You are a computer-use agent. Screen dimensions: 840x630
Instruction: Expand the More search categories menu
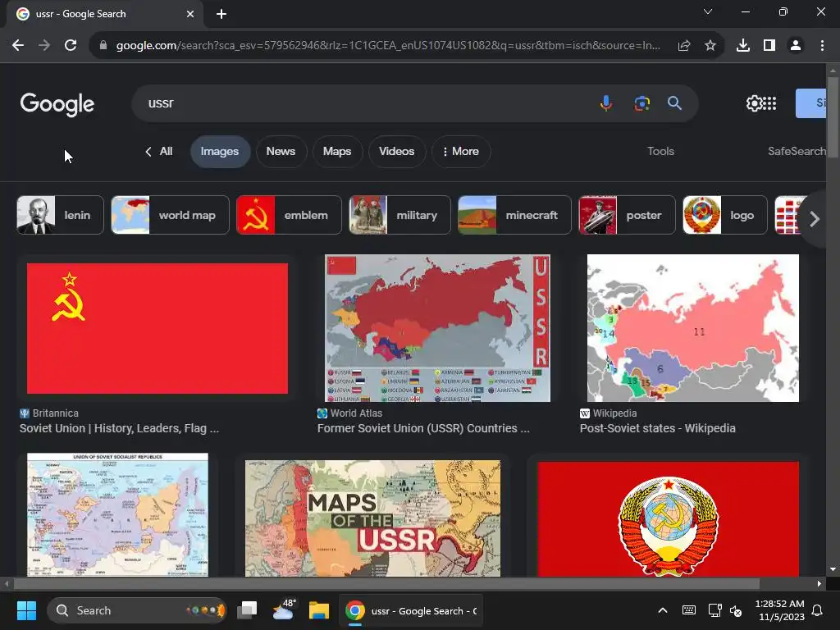pyautogui.click(x=461, y=152)
